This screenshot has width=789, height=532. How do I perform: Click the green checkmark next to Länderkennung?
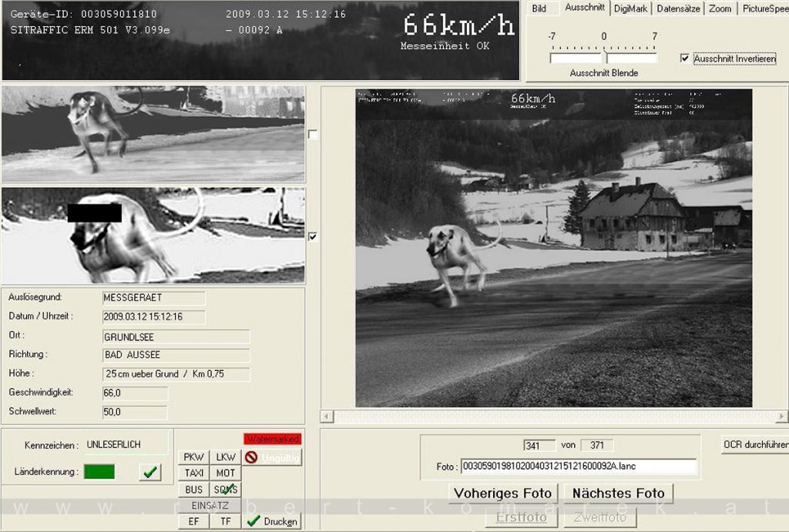coord(150,472)
